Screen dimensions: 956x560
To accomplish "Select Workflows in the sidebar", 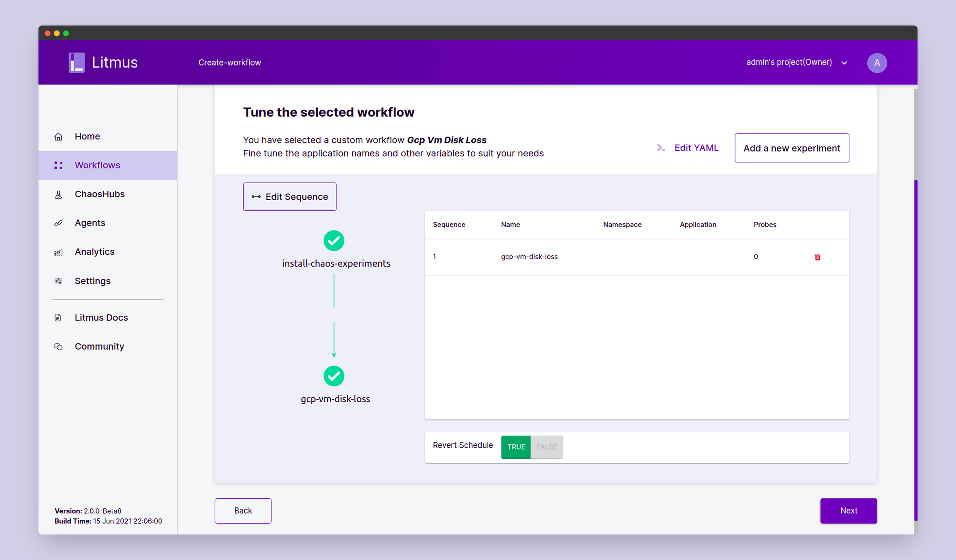I will coord(108,165).
